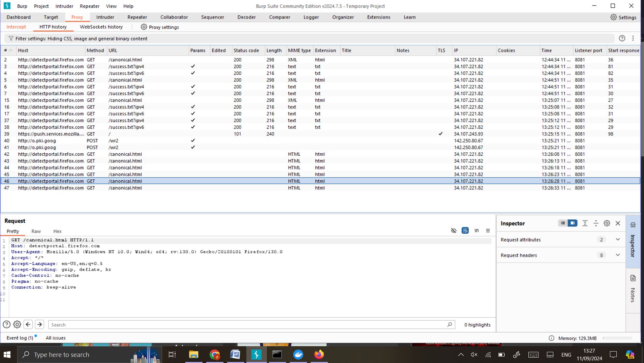Expand all Inspector sections icon

(585, 223)
